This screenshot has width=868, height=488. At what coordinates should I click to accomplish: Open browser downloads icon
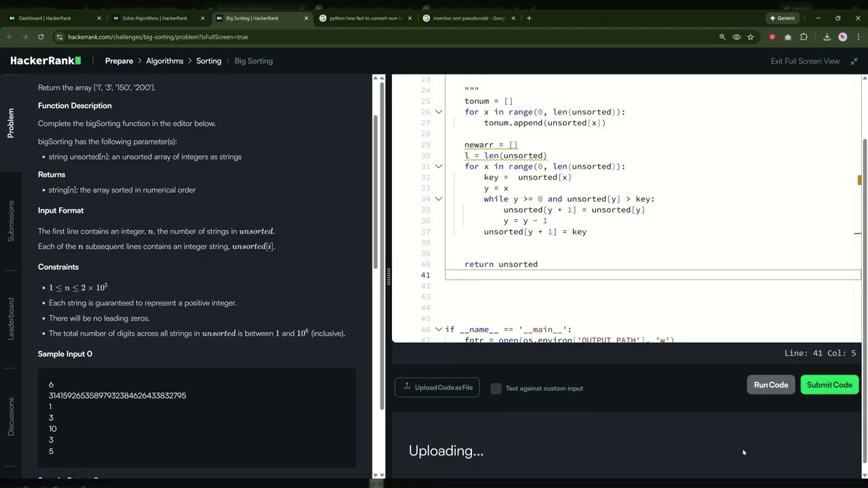coord(827,37)
